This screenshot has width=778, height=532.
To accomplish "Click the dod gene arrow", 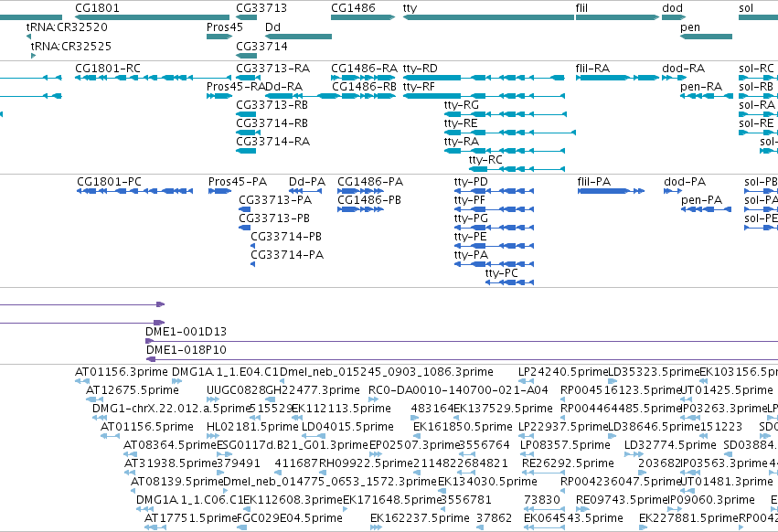I will 674,17.
